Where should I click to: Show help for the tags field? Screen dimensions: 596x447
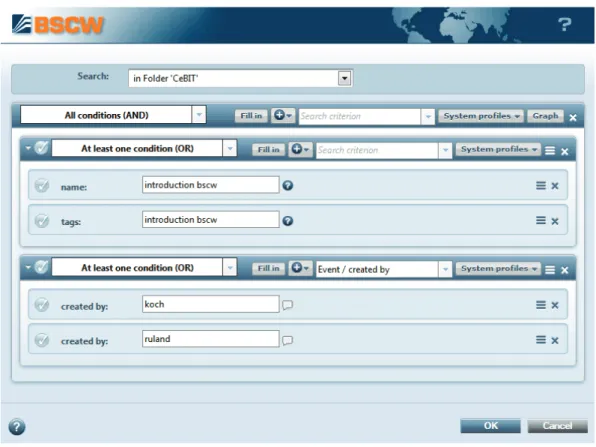click(x=288, y=220)
